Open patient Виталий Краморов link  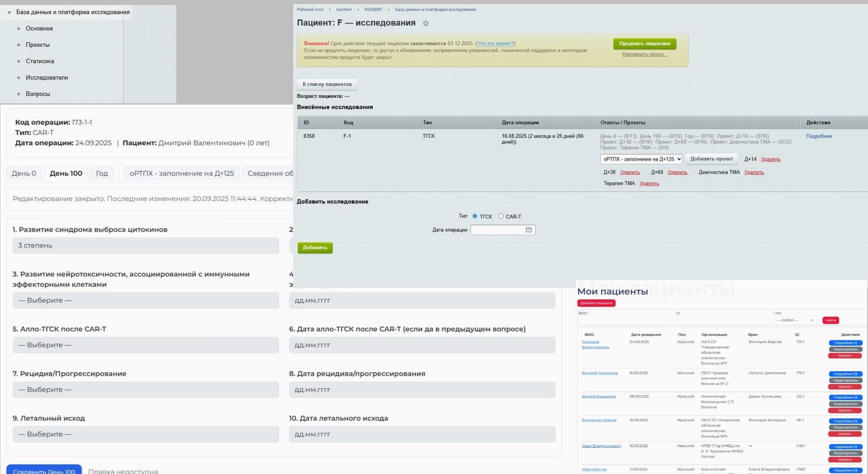tap(599, 373)
